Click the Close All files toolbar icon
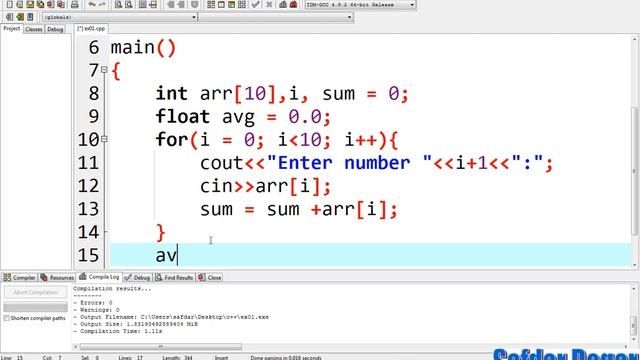The height and width of the screenshot is (360, 640). pyautogui.click(x=61, y=4)
